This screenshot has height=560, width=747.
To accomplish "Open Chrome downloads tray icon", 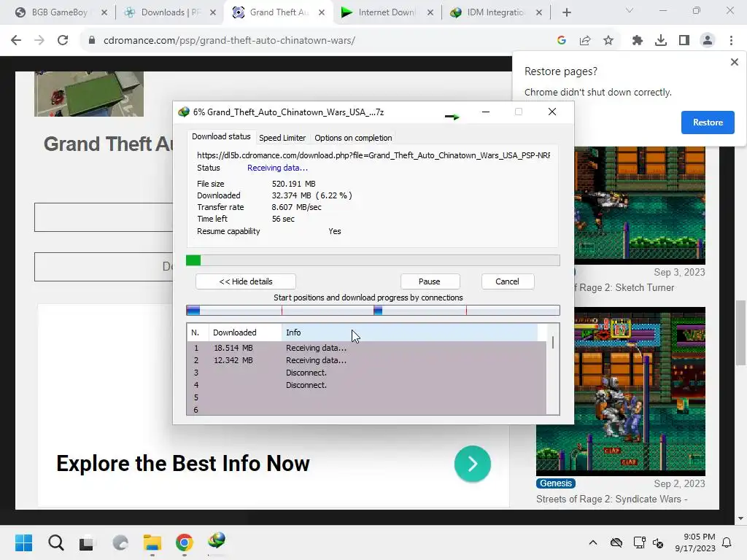I will (x=661, y=41).
